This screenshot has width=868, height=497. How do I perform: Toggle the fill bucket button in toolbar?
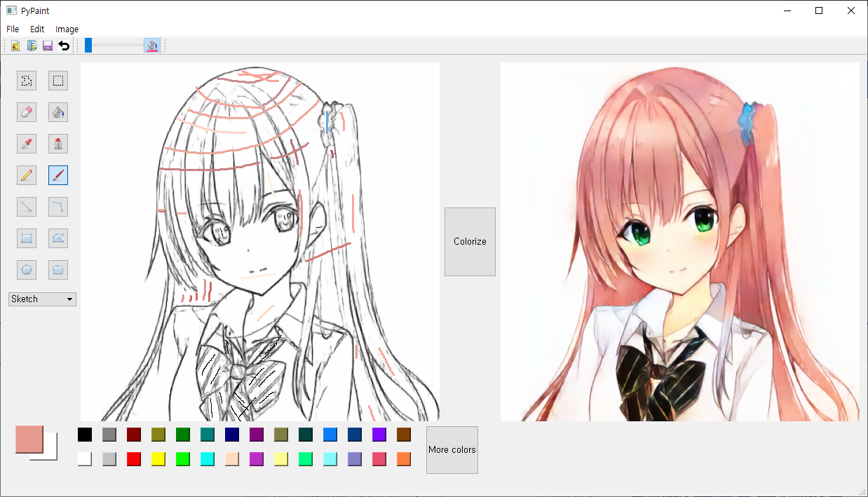tap(152, 46)
